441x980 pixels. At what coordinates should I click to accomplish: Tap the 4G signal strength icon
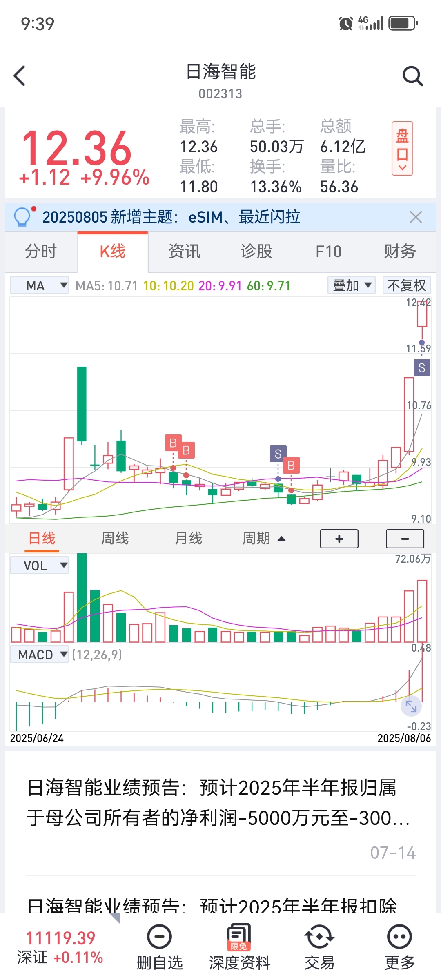[x=371, y=23]
